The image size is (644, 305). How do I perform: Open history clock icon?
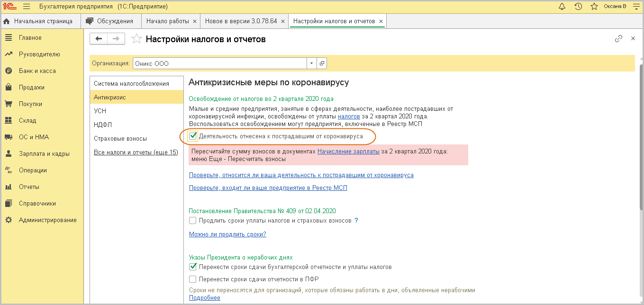pyautogui.click(x=578, y=7)
